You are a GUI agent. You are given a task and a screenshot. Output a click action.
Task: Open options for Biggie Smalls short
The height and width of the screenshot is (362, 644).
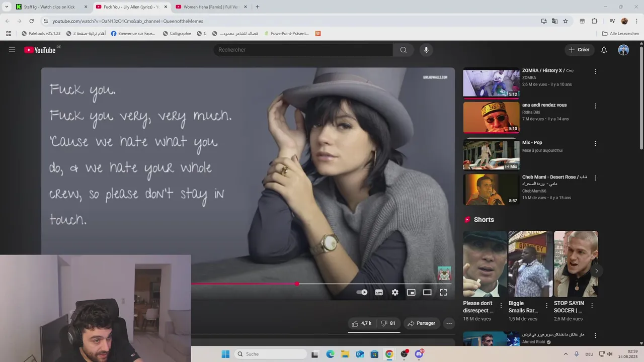click(546, 306)
